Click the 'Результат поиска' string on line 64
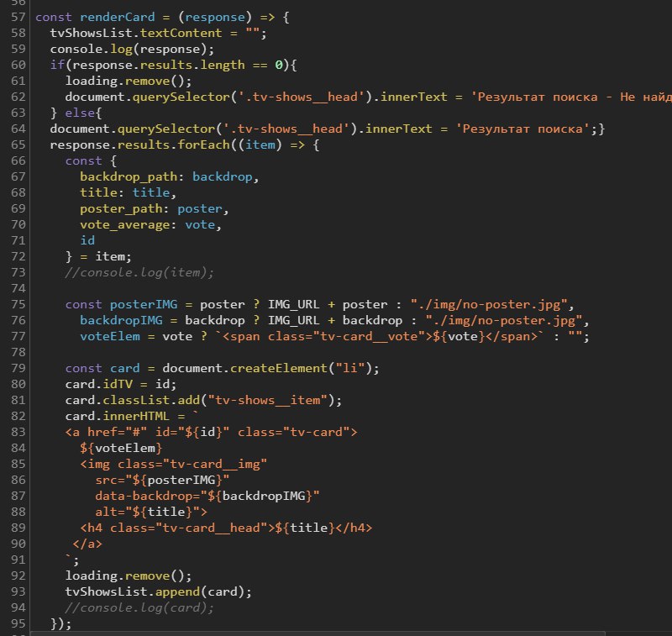 pos(522,129)
